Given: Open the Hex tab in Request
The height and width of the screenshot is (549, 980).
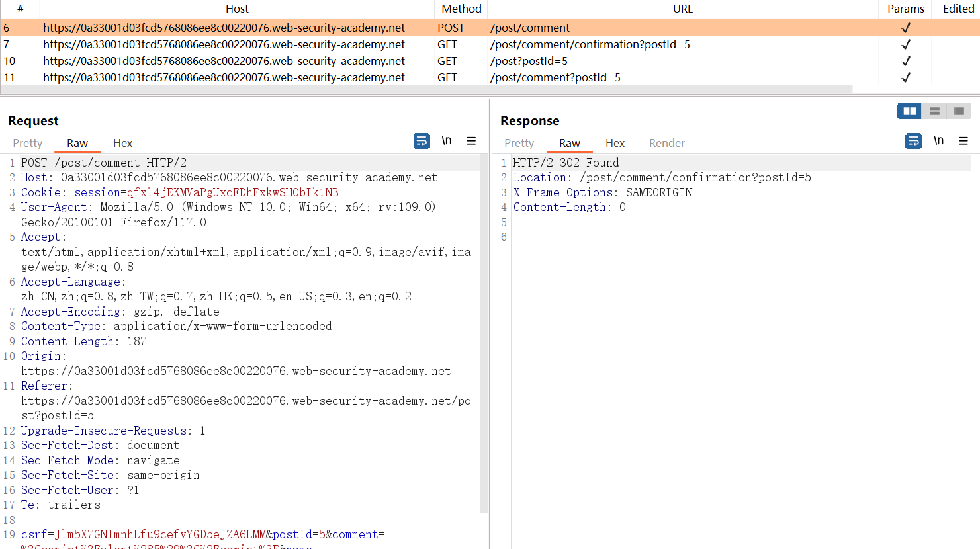Looking at the screenshot, I should pyautogui.click(x=122, y=143).
